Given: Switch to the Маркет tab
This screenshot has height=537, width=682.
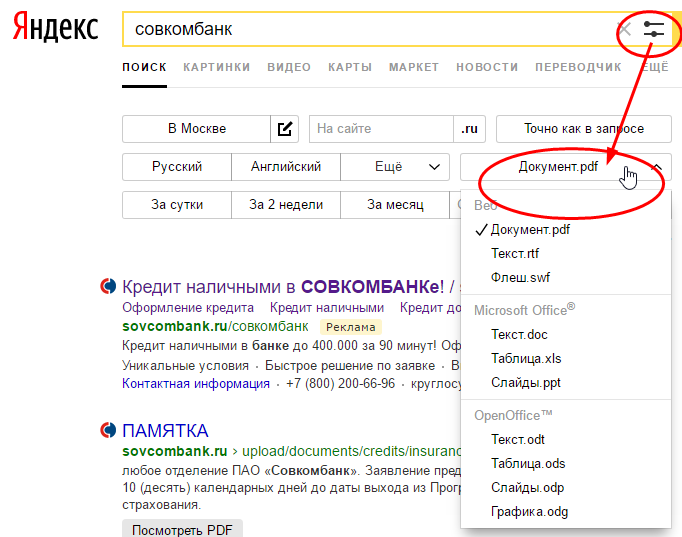Looking at the screenshot, I should 414,67.
